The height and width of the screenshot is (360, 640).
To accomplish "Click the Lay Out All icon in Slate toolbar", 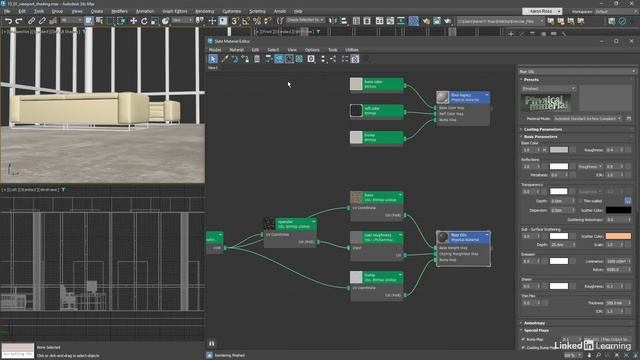I will point(323,59).
